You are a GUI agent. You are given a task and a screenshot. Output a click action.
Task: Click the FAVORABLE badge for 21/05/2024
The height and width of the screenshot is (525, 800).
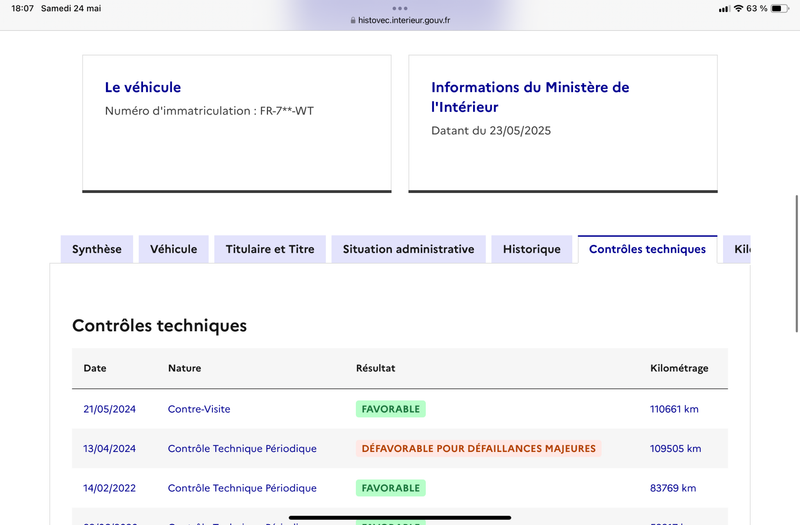coord(391,409)
